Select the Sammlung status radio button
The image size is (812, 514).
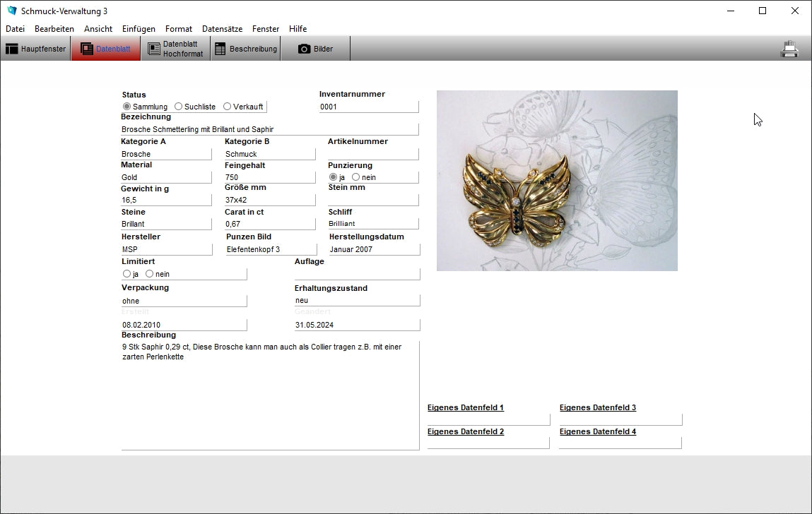click(127, 107)
